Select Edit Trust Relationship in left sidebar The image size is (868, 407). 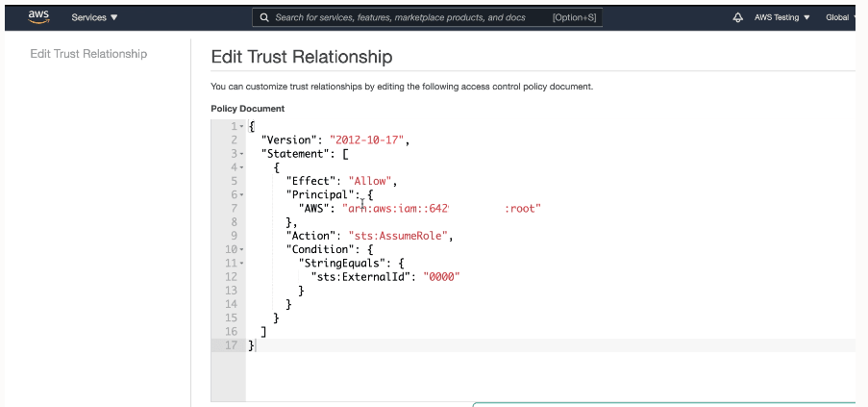[88, 54]
